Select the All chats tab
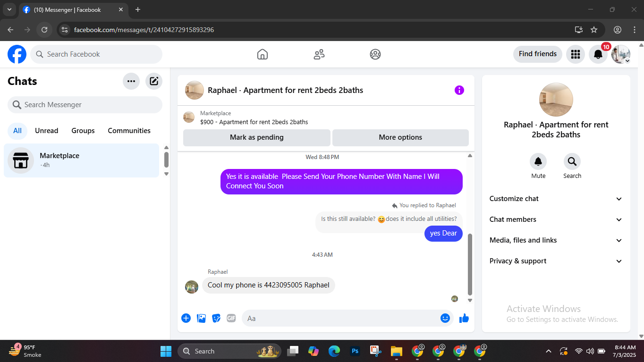Image resolution: width=644 pixels, height=362 pixels. (17, 131)
